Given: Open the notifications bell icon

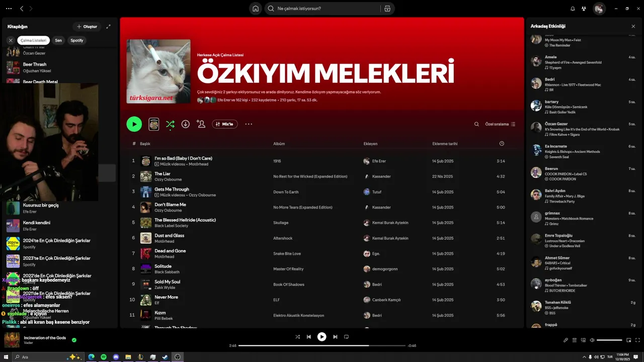Looking at the screenshot, I should (573, 9).
